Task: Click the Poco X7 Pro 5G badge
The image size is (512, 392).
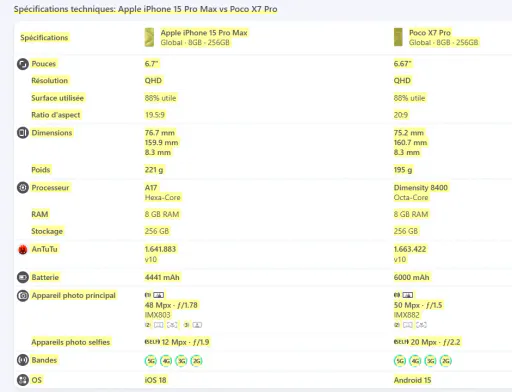Action: (x=400, y=361)
